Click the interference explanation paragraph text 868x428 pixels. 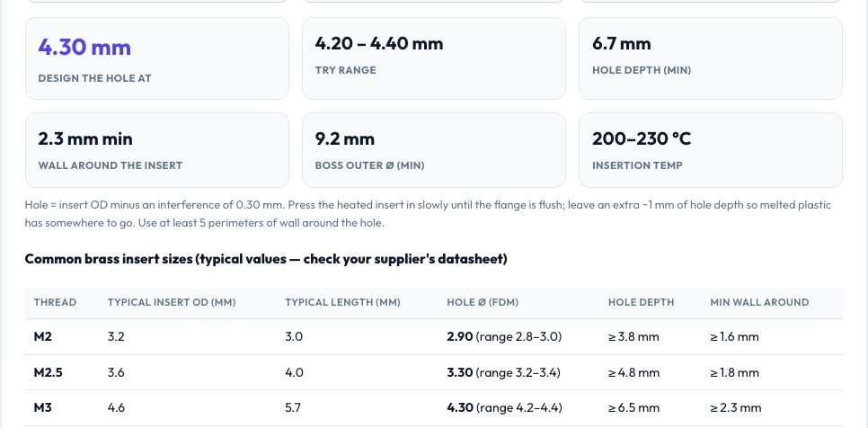tap(428, 214)
